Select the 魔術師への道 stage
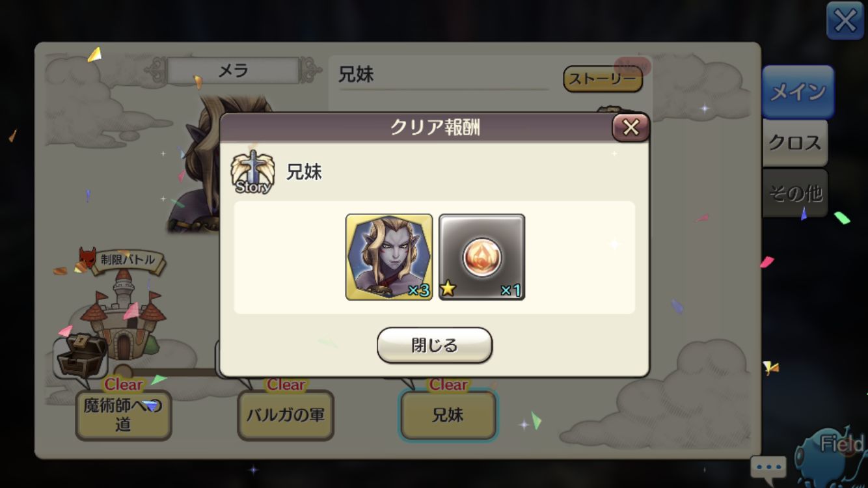This screenshot has height=488, width=868. tap(124, 415)
